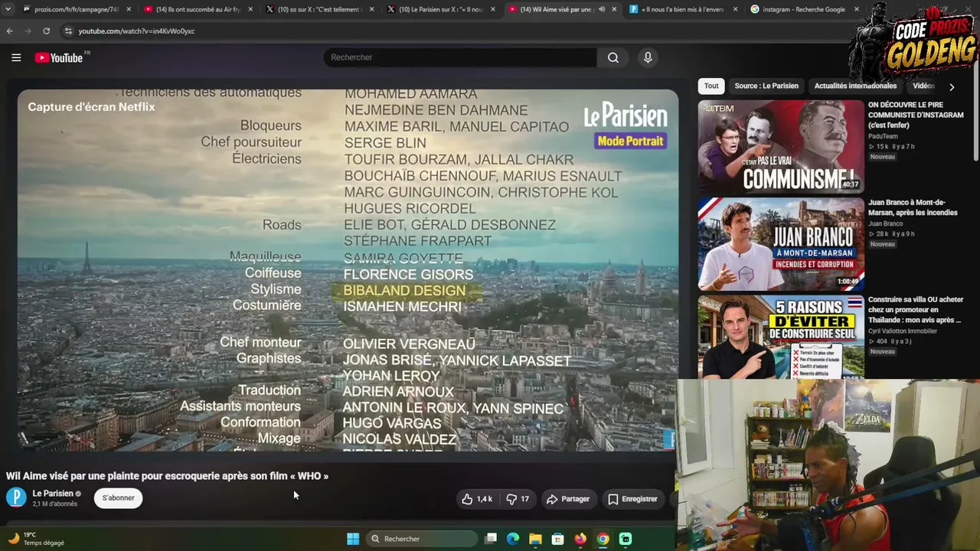Open the Juan Branco video thumbnail
The height and width of the screenshot is (551, 980).
781,244
